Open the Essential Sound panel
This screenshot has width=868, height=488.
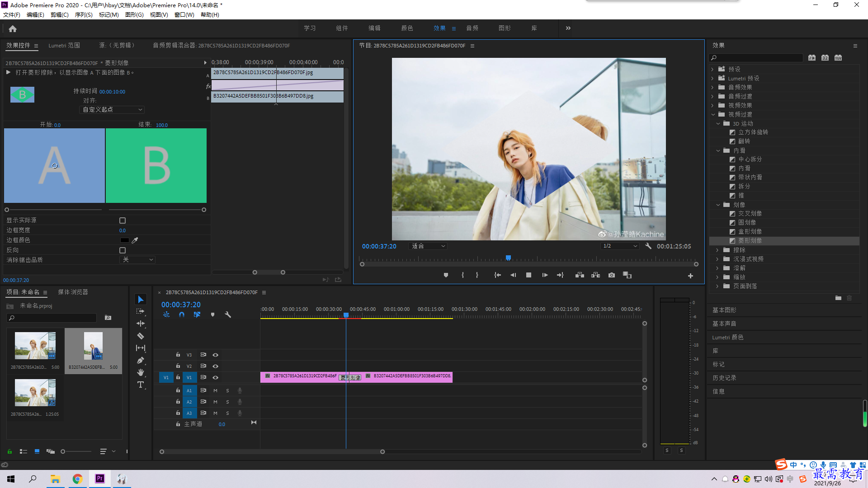point(724,324)
